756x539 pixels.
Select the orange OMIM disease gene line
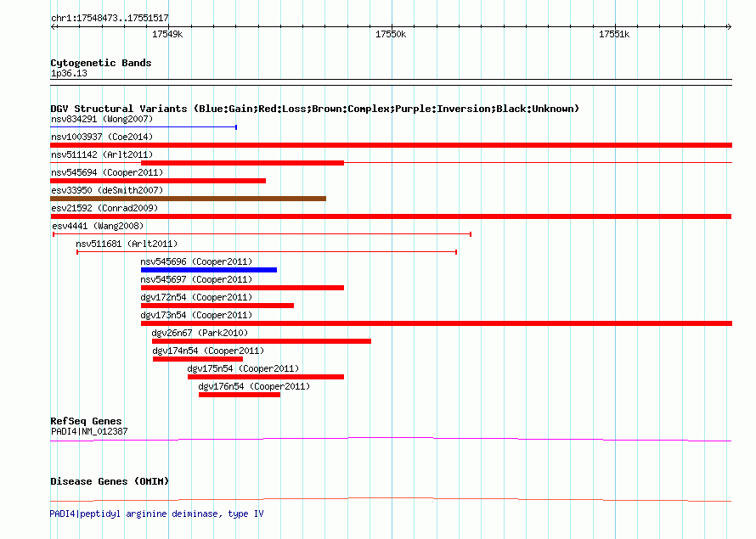391,499
